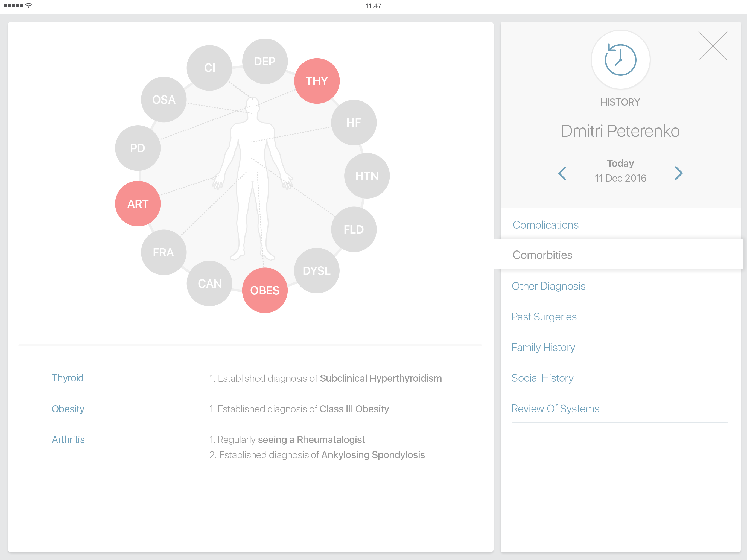The width and height of the screenshot is (747, 560).
Task: Select the FLD bubble
Action: pyautogui.click(x=354, y=230)
